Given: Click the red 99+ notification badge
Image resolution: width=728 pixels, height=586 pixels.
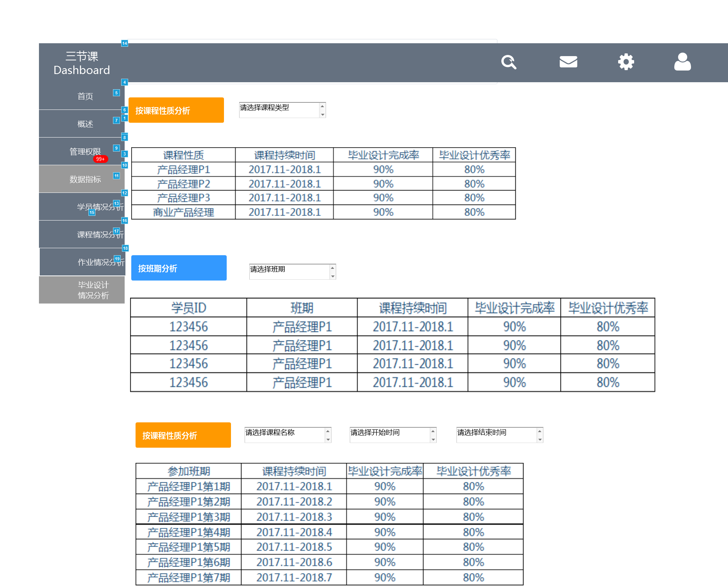Looking at the screenshot, I should click(100, 159).
